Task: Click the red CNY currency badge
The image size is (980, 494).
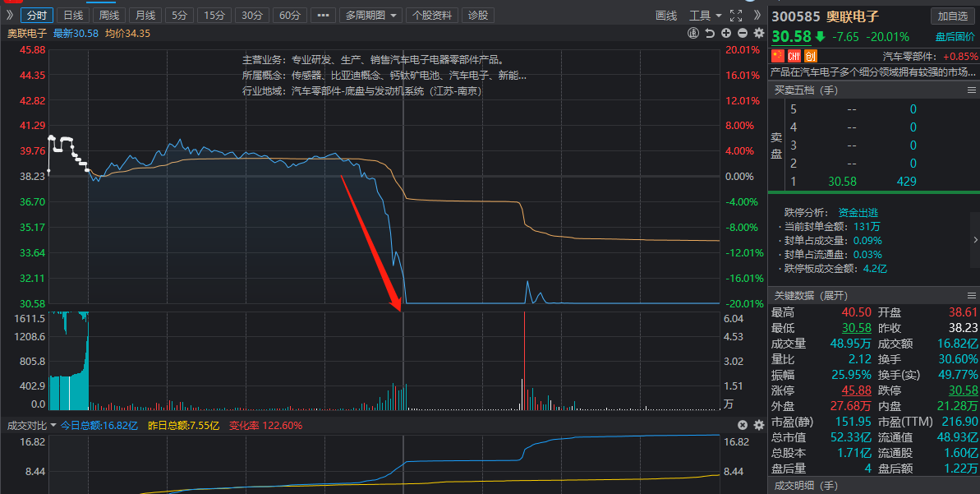Action: [x=794, y=56]
